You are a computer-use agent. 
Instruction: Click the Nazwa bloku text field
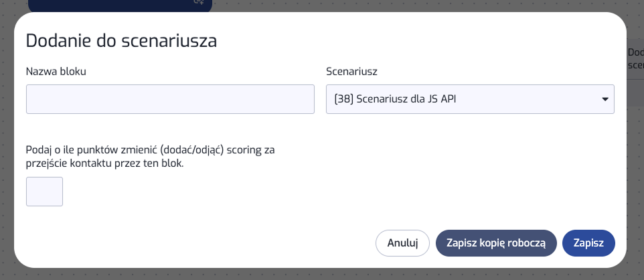point(170,99)
